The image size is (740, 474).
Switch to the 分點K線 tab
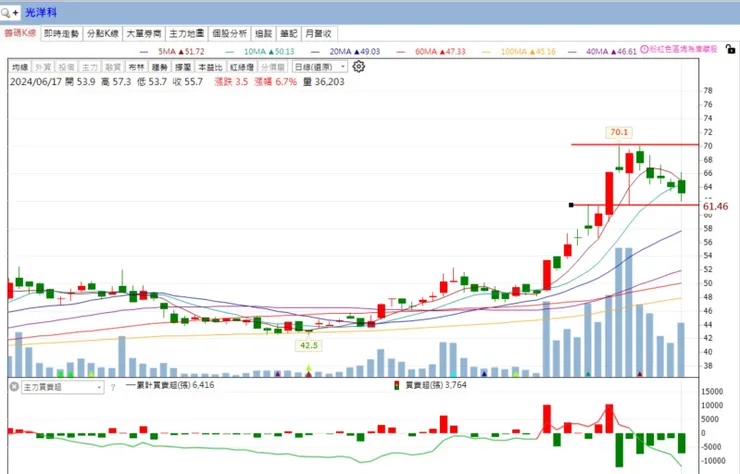(x=103, y=34)
